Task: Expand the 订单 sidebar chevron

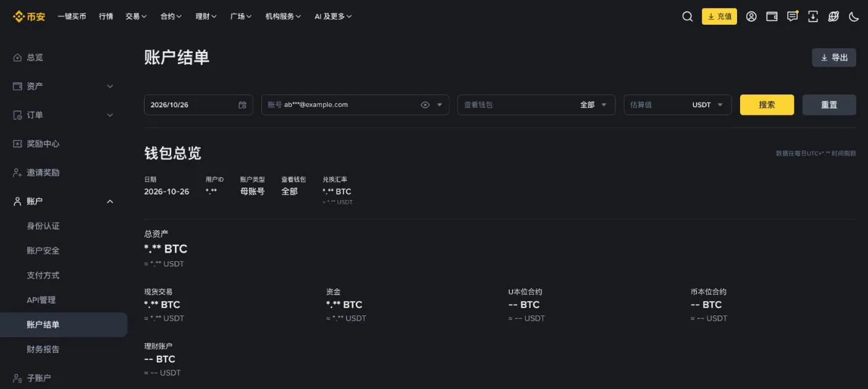Action: 110,115
